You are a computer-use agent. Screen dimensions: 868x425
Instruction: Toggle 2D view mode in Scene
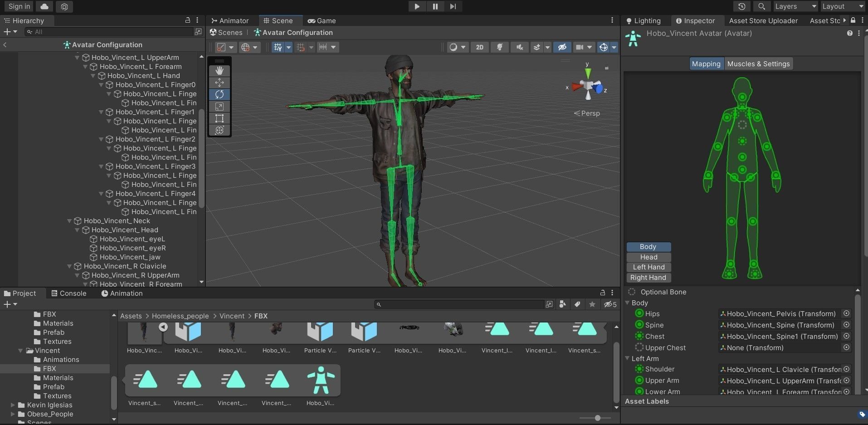click(479, 47)
